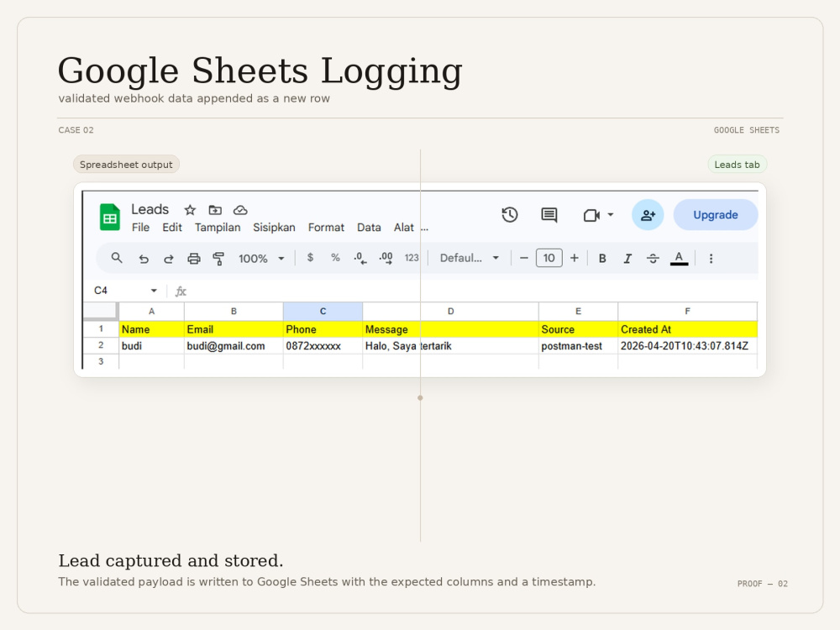The image size is (840, 630).
Task: Click the Google Sheets logo icon
Action: [110, 217]
